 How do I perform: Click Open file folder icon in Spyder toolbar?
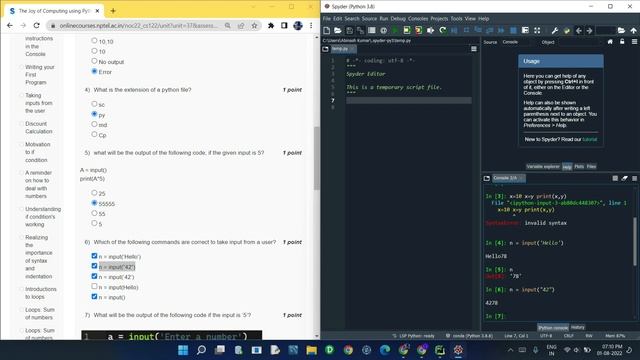pyautogui.click(x=338, y=31)
